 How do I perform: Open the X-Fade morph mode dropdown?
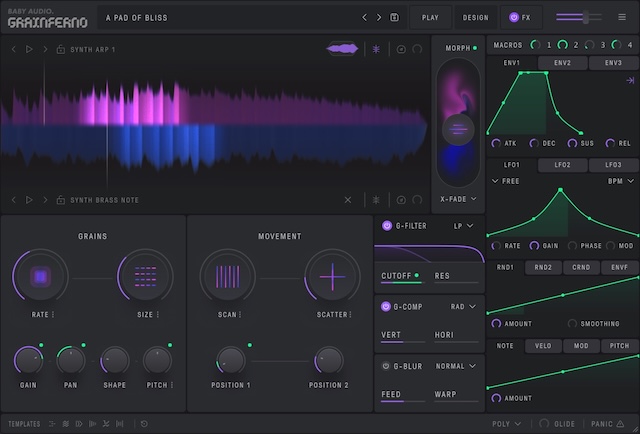[x=458, y=199]
